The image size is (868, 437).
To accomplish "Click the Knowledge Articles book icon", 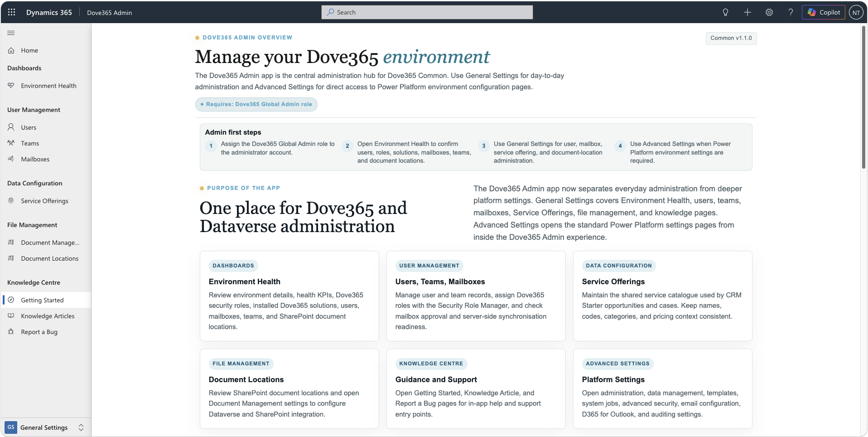I will (x=11, y=316).
